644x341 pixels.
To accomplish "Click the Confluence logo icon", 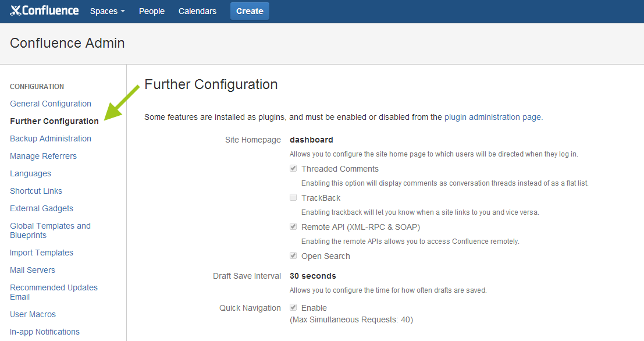I will coord(16,10).
